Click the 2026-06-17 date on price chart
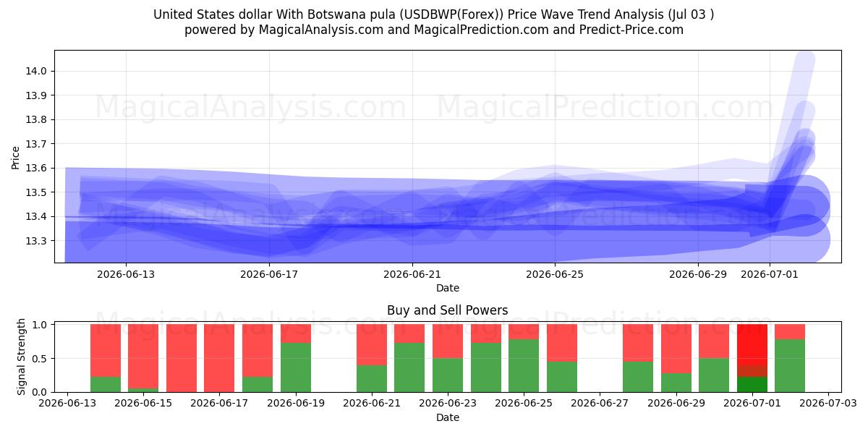The image size is (868, 434). click(x=269, y=274)
